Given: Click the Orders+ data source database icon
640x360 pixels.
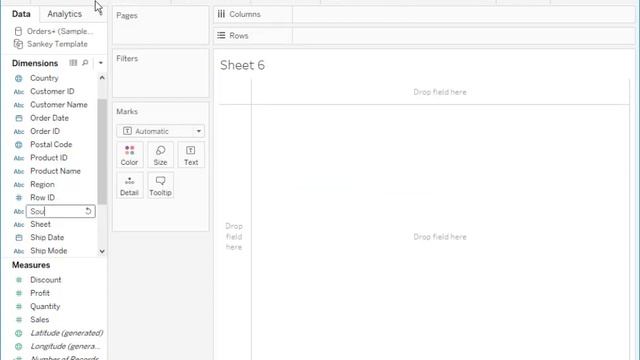Looking at the screenshot, I should (x=18, y=31).
